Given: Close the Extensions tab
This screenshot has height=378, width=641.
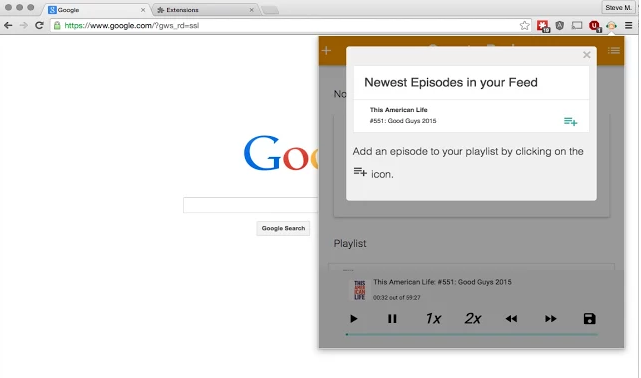Looking at the screenshot, I should coord(251,10).
